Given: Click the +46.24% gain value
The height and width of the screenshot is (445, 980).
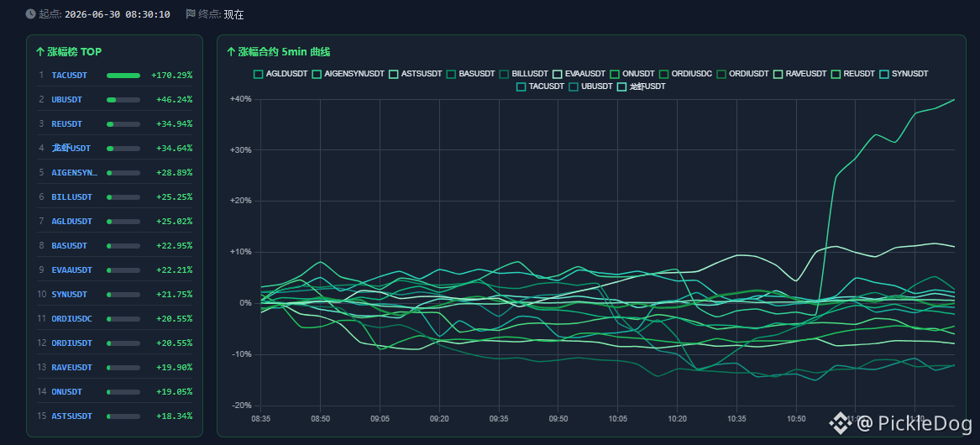Looking at the screenshot, I should click(175, 99).
